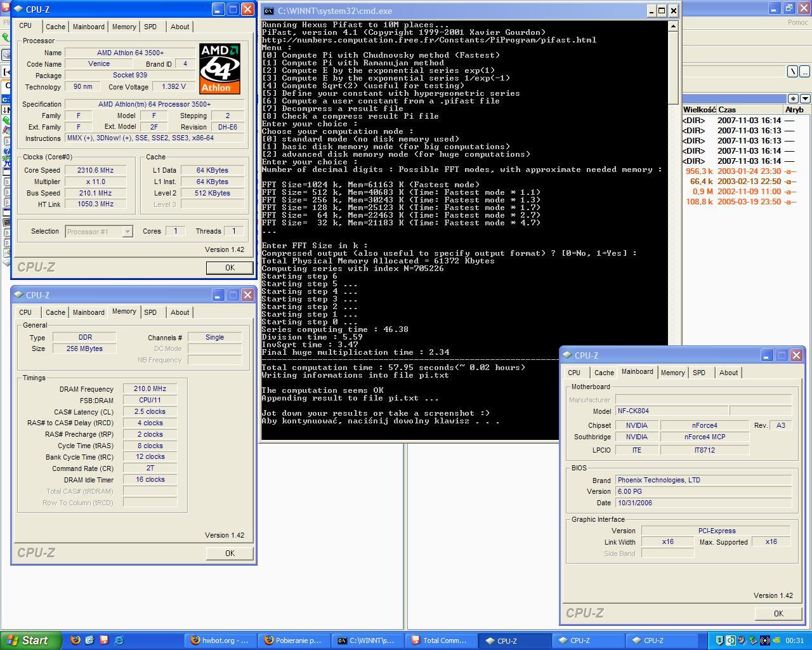Open SPD tab in the CPU window
Image resolution: width=812 pixels, height=650 pixels.
(x=150, y=27)
